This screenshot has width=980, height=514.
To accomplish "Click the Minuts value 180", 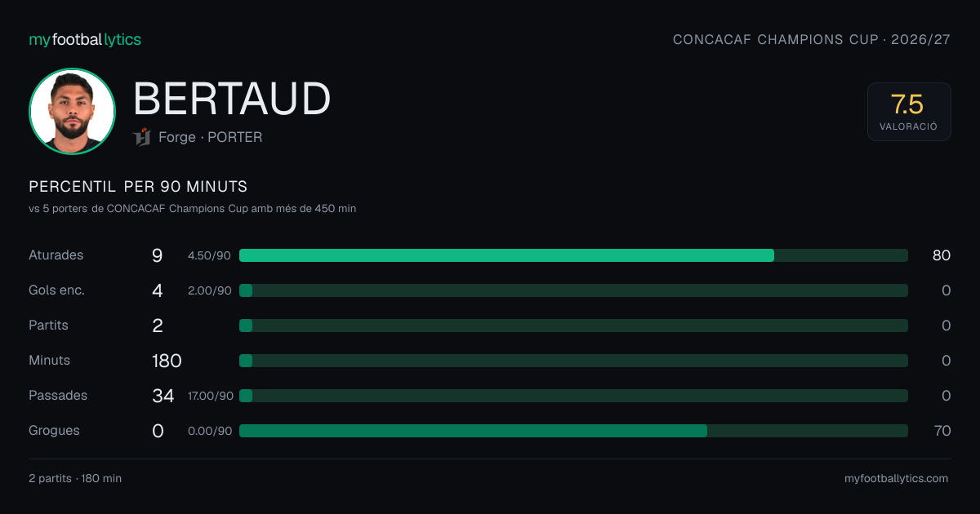I will coord(167,361).
